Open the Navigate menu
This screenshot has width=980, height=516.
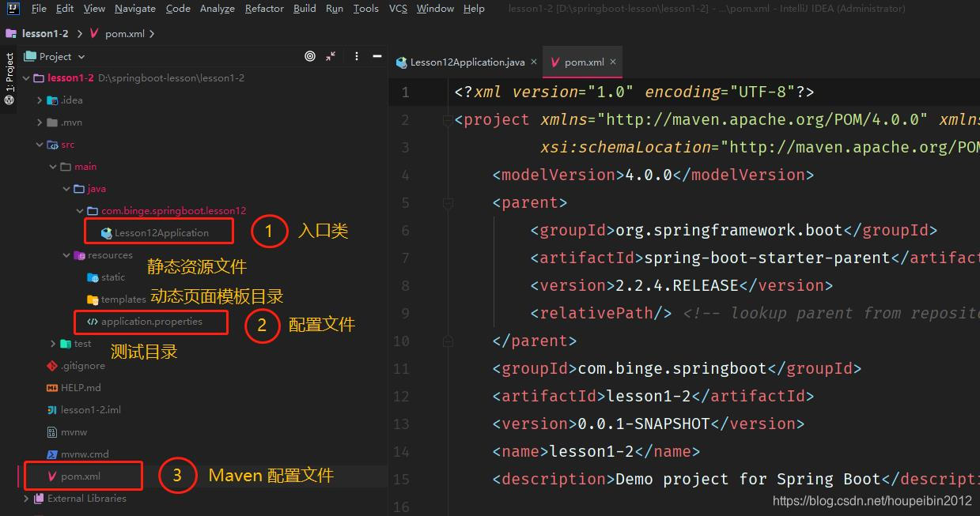point(135,9)
